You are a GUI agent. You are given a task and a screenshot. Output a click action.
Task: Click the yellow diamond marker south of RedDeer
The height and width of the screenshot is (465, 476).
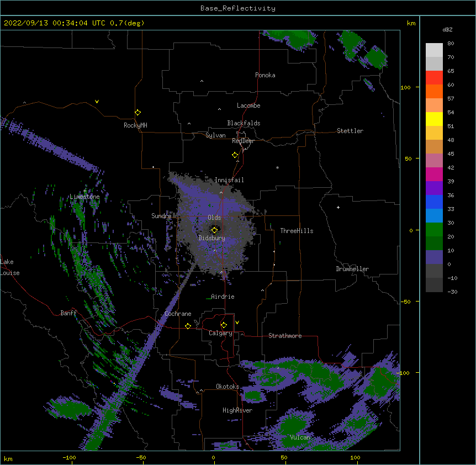[x=235, y=155]
